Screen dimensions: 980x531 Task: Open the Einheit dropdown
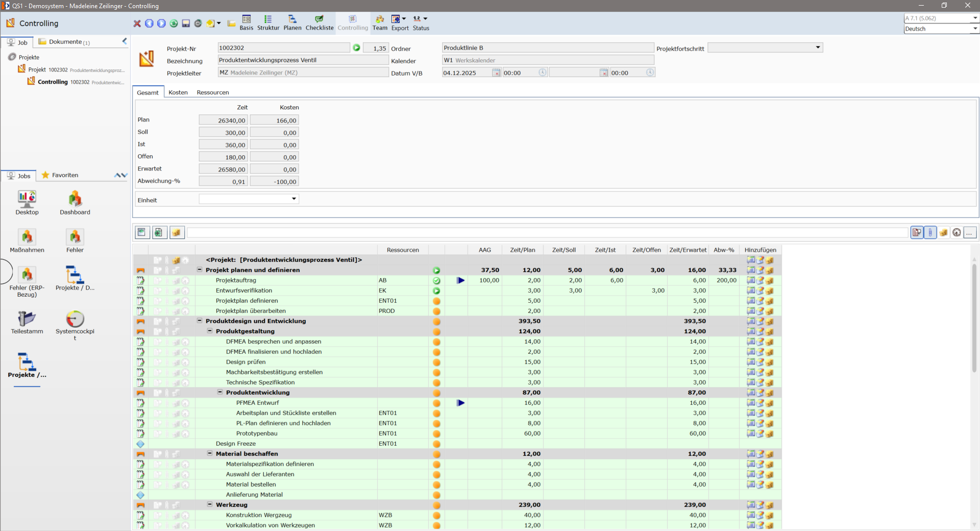coord(249,199)
